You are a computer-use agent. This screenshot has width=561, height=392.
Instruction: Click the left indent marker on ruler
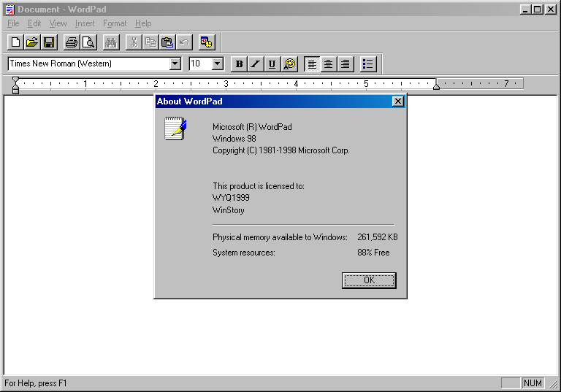point(15,90)
